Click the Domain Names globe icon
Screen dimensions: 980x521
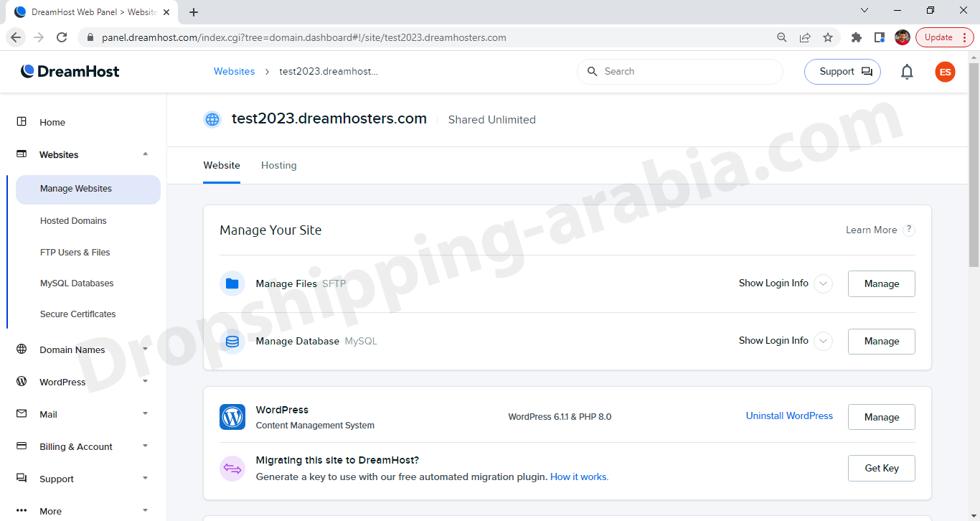tap(22, 349)
